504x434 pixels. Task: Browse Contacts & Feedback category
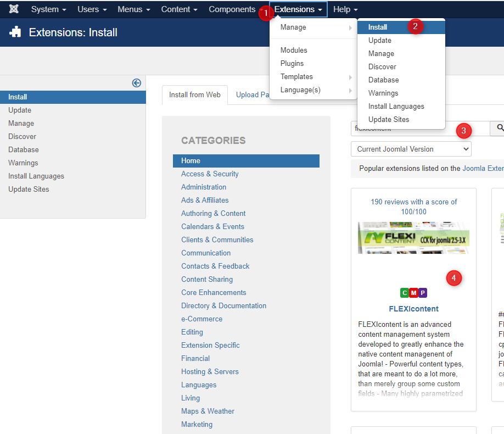[215, 266]
